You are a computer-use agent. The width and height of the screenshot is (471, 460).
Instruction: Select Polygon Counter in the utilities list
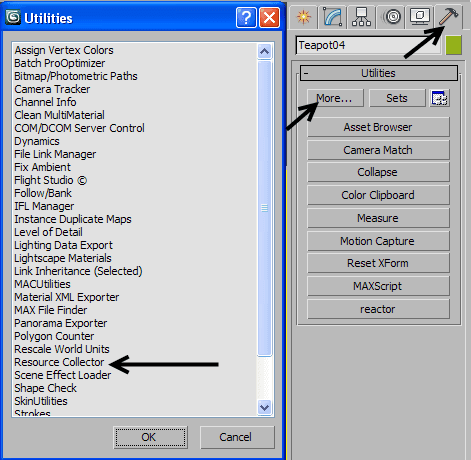(x=54, y=336)
